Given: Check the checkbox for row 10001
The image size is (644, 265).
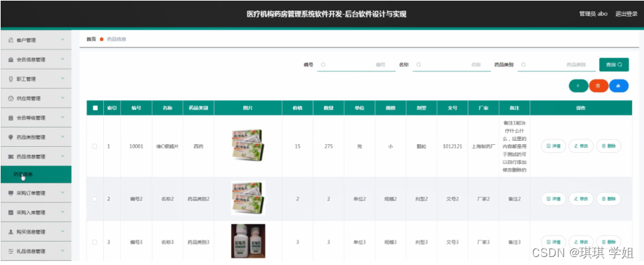Looking at the screenshot, I should click(x=95, y=146).
